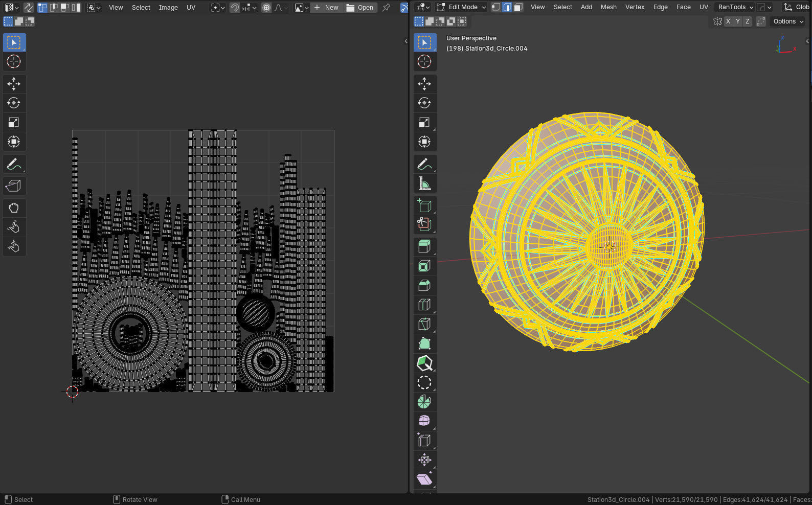Choose the Inset Faces tool
Viewport: 812px width, 505px height.
click(424, 266)
